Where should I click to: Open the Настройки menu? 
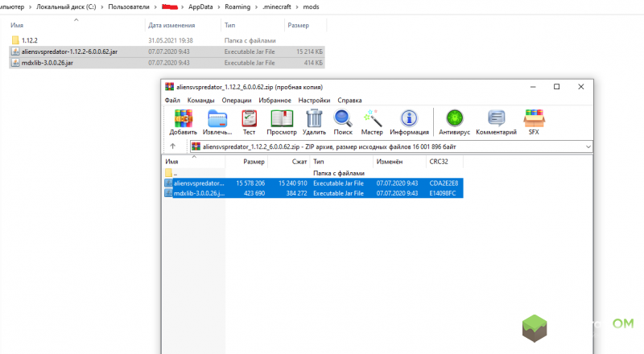point(314,101)
